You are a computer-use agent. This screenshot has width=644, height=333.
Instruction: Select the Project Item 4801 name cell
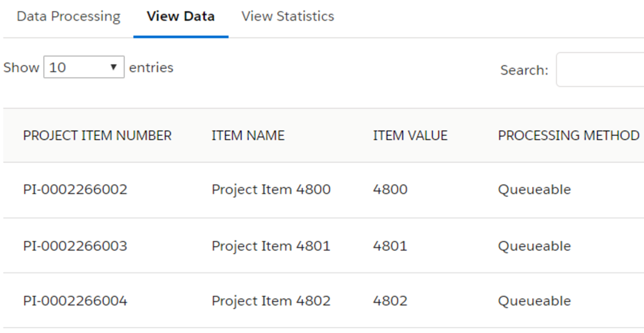click(x=271, y=246)
